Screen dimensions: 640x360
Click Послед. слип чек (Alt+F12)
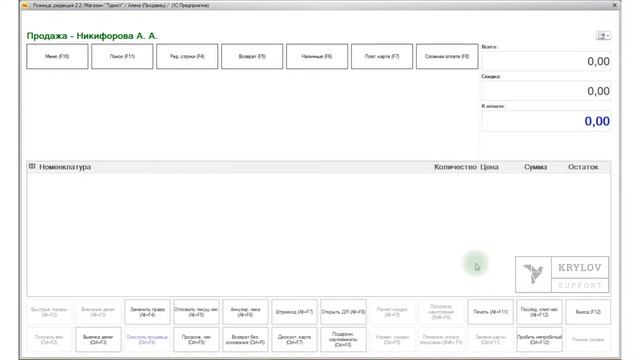tap(539, 312)
